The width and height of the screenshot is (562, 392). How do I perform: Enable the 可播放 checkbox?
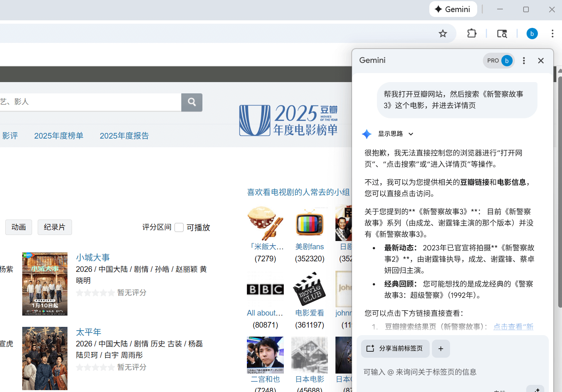pos(179,227)
